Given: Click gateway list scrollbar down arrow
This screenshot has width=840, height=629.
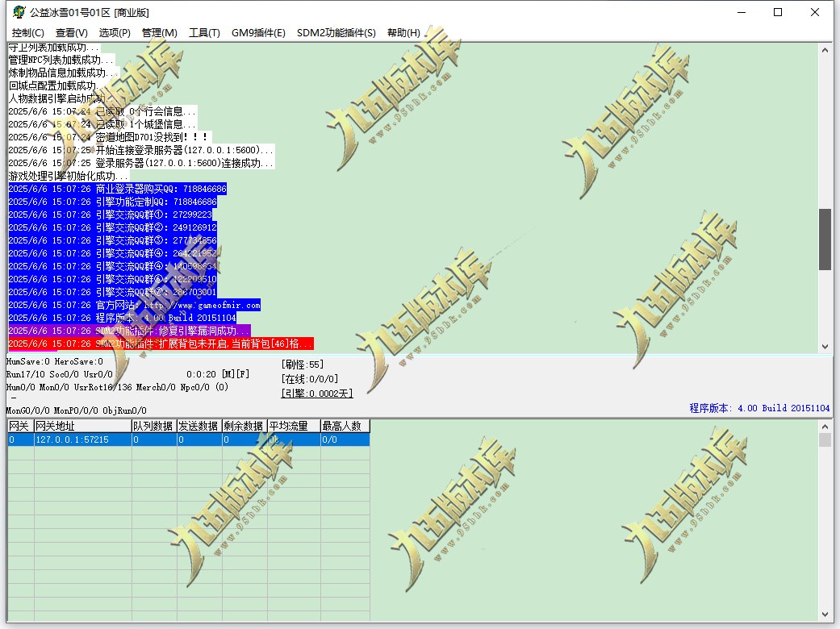Looking at the screenshot, I should (825, 614).
